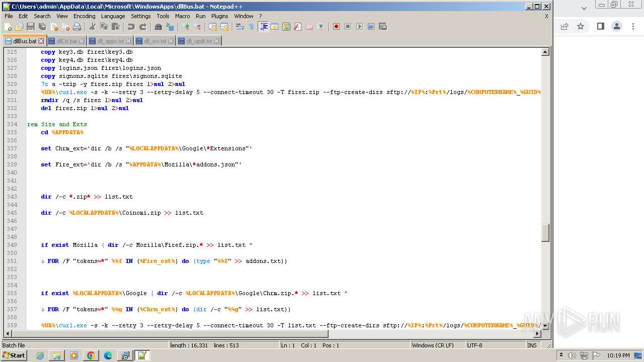Click the vertical scrollbar thumb
This screenshot has height=362, width=644.
pyautogui.click(x=545, y=233)
